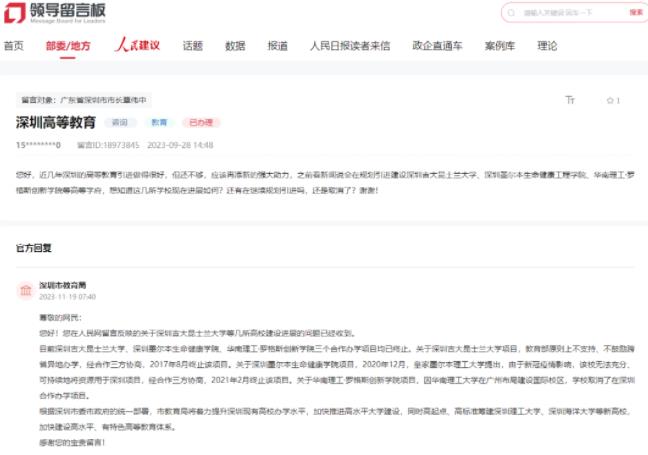Image resolution: width=648 pixels, height=455 pixels.
Task: Open the 理论 tab
Action: coord(547,46)
